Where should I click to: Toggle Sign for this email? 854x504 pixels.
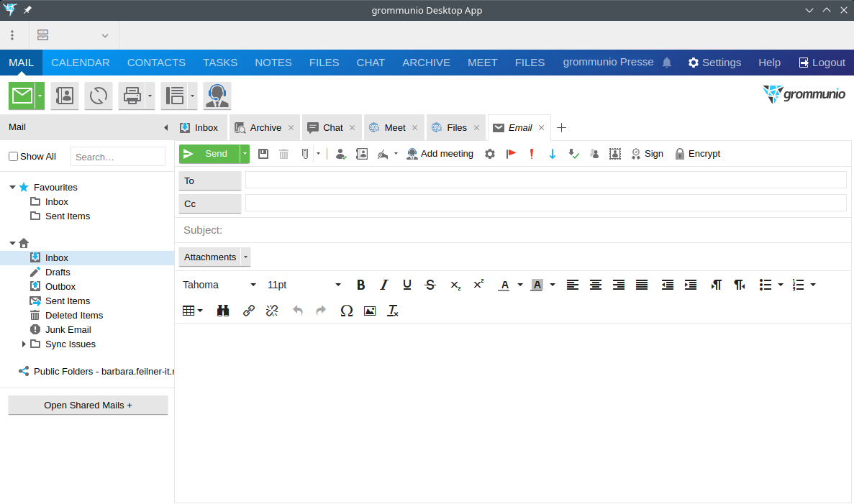[647, 154]
